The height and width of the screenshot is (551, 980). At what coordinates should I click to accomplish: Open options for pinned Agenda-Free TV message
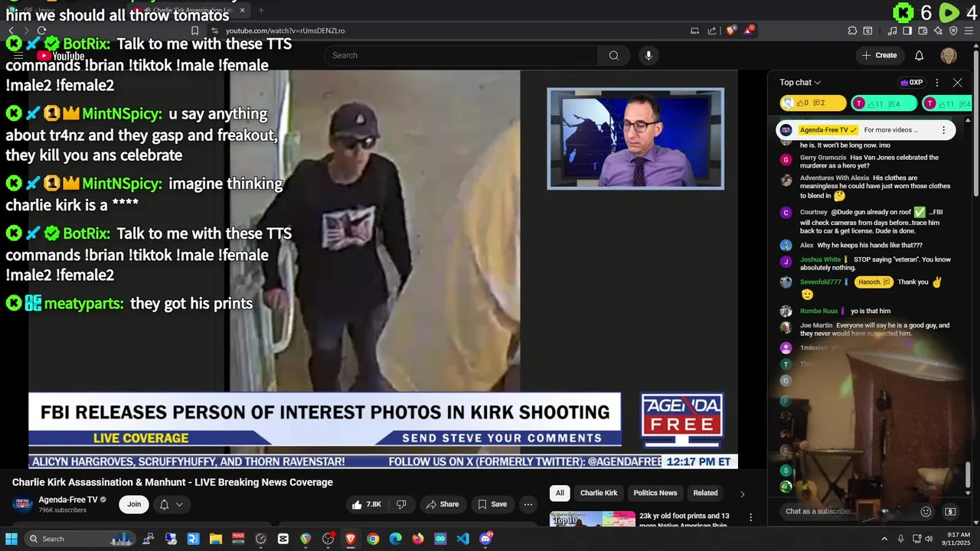pos(943,130)
